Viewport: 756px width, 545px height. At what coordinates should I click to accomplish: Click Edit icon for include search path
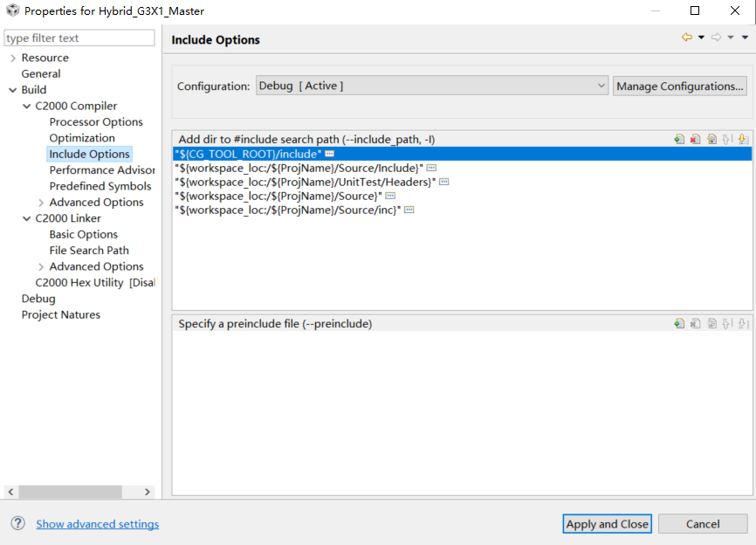coord(711,140)
